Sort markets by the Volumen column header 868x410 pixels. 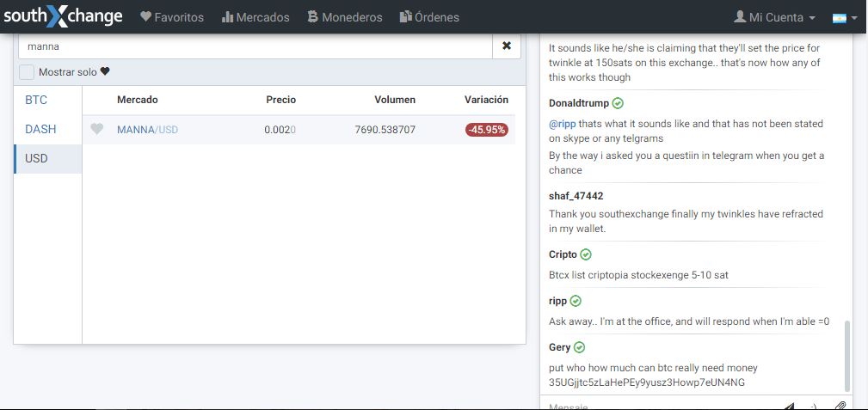[x=395, y=100]
